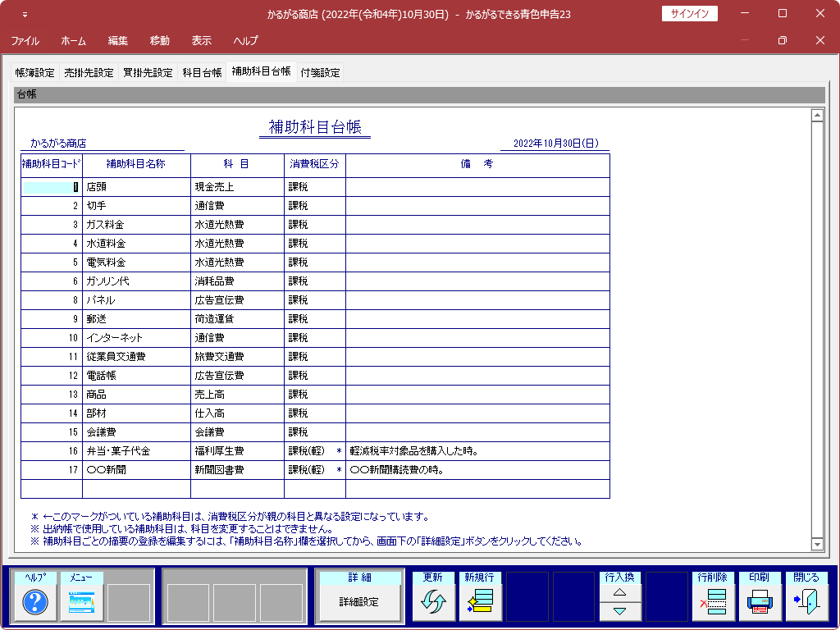Switch to 売掛先設定 tab
840x630 pixels.
(x=89, y=73)
